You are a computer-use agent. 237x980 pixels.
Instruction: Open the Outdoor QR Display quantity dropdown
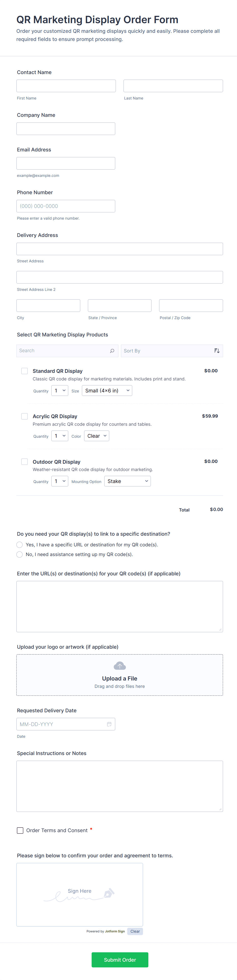click(x=60, y=481)
